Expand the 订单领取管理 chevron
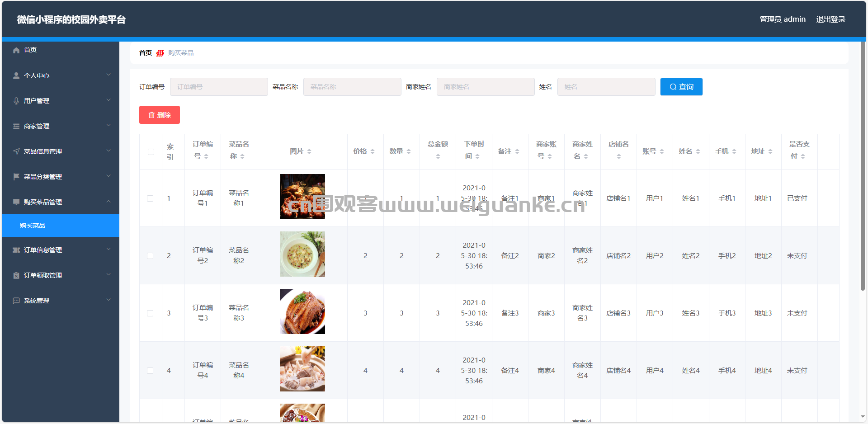Viewport: 868px width, 424px height. click(108, 275)
